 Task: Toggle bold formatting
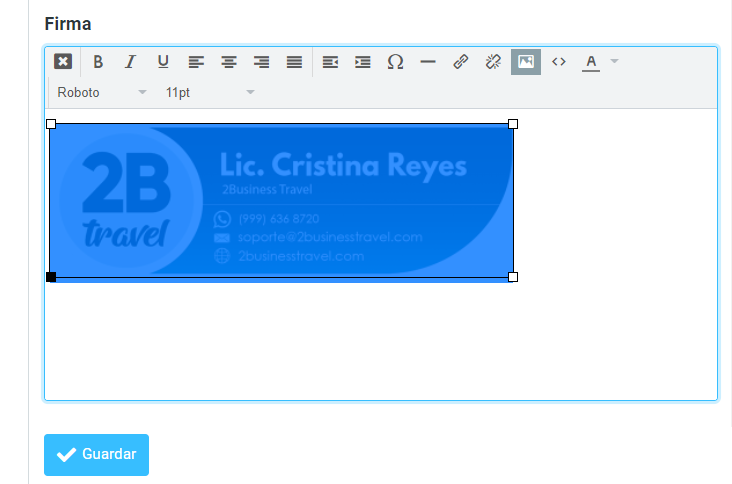[x=98, y=62]
